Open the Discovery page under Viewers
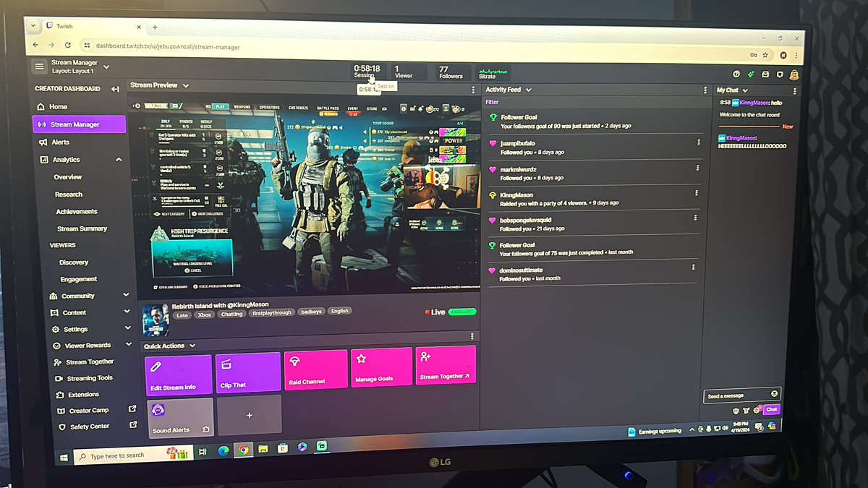868x488 pixels. 74,262
